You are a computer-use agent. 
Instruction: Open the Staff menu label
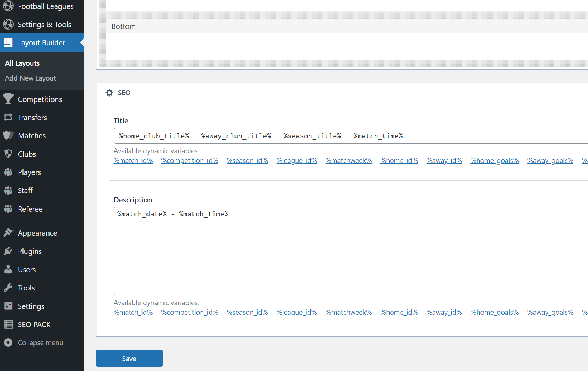coord(25,190)
